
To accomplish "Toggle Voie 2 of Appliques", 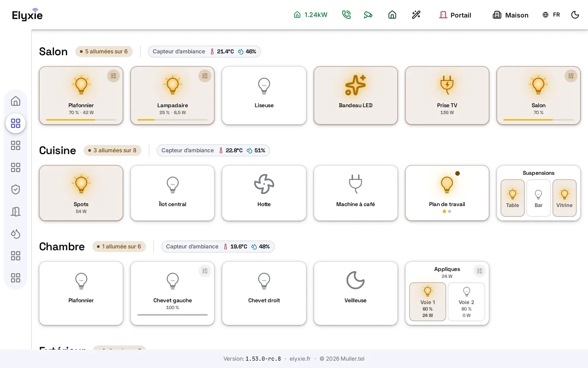I will (466, 302).
